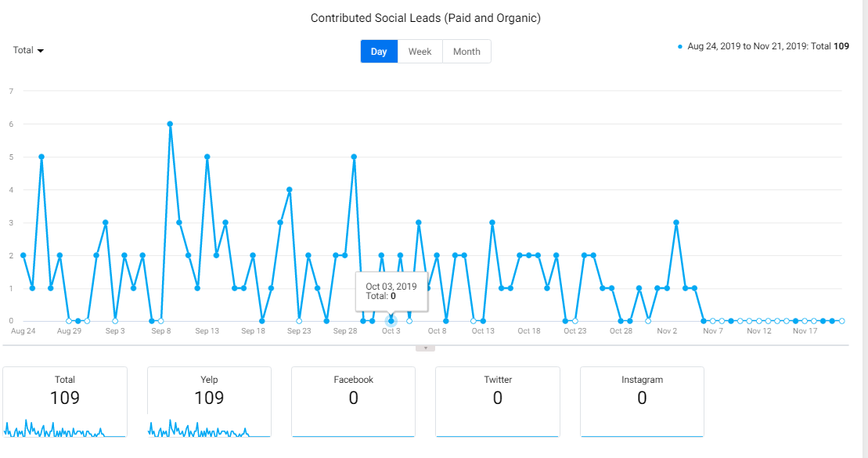
Task: Click the peak data point at value 6
Action: click(170, 124)
